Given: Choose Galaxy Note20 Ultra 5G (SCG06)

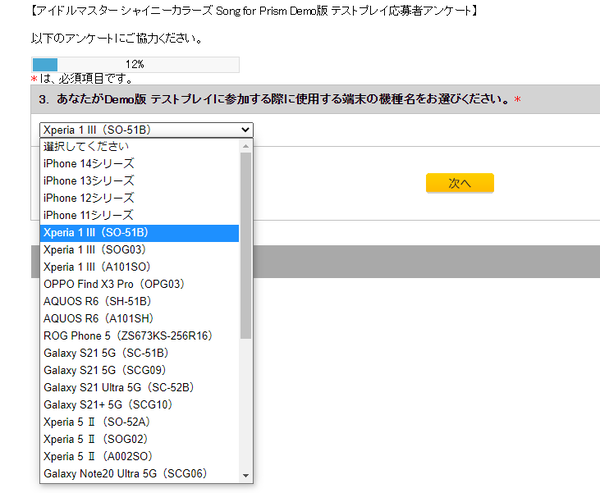Looking at the screenshot, I should (x=140, y=474).
